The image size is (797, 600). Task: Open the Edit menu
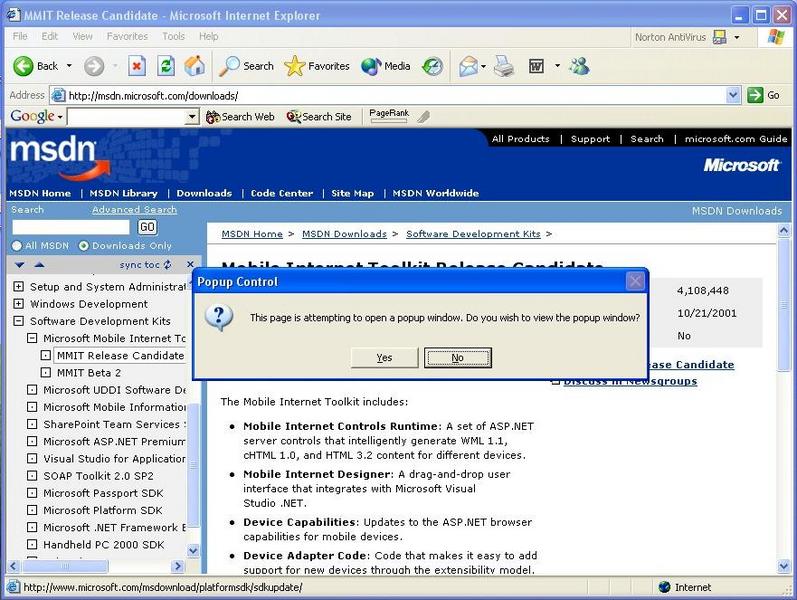49,36
